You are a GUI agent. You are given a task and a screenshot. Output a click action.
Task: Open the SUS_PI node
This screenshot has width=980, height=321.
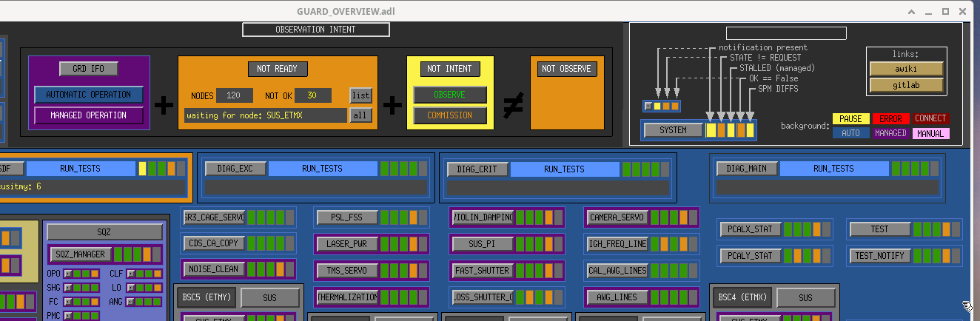click(483, 243)
